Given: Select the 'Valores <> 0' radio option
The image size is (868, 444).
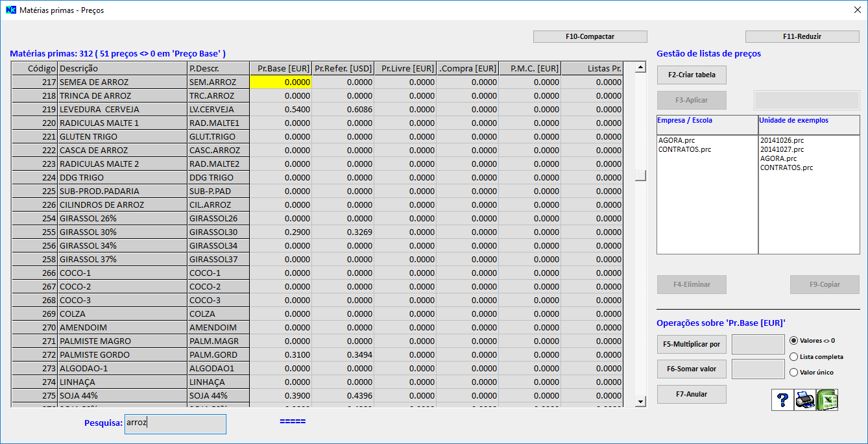Looking at the screenshot, I should tap(793, 340).
